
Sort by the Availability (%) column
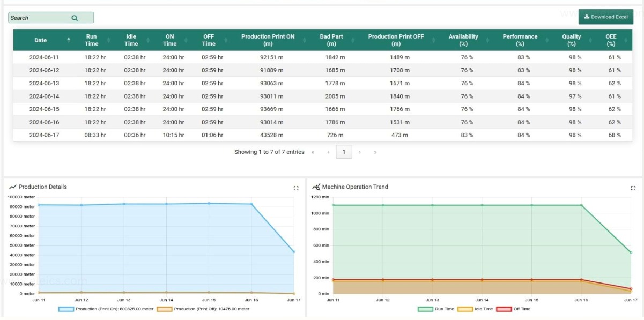(463, 40)
